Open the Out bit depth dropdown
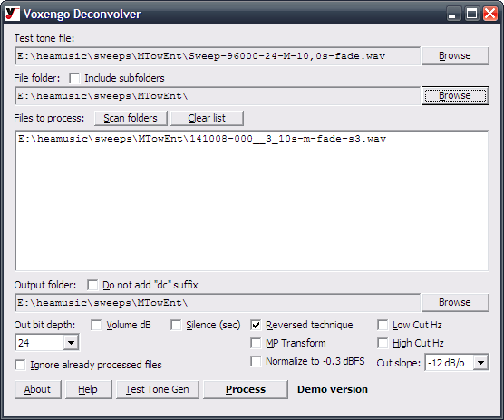504x420 pixels. click(71, 343)
